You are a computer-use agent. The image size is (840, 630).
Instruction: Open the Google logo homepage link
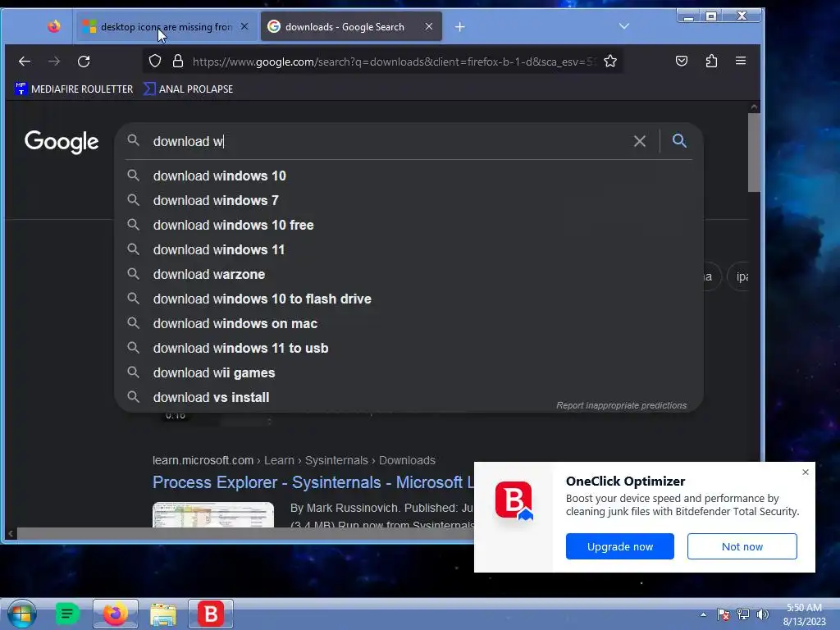click(62, 142)
